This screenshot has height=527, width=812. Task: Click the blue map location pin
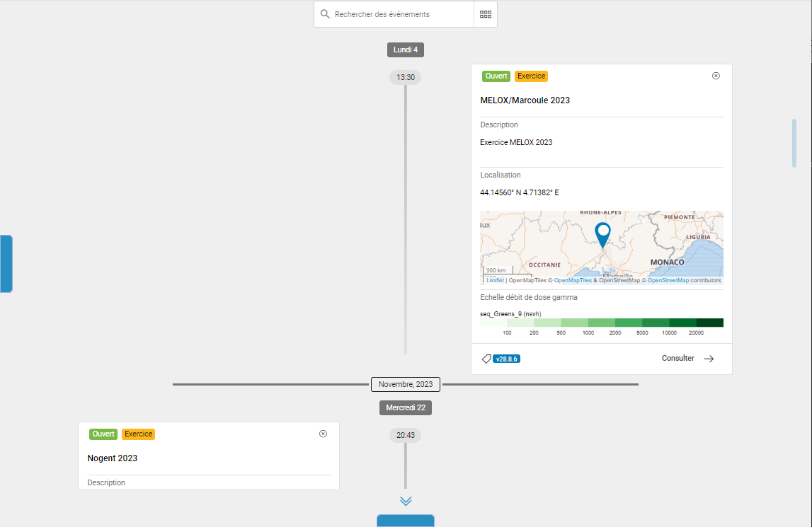click(602, 233)
